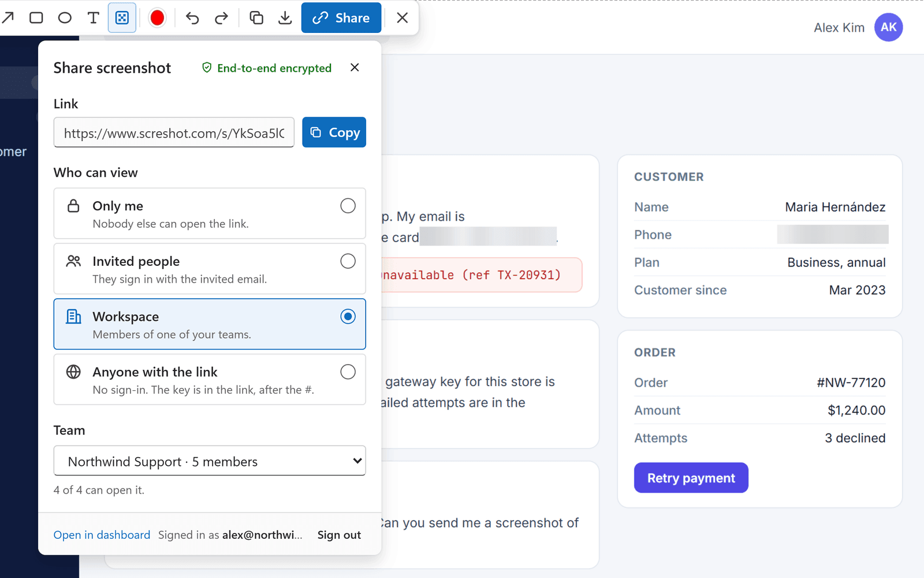Click the signed-in email alex@northwi...
This screenshot has height=578, width=924.
(262, 535)
